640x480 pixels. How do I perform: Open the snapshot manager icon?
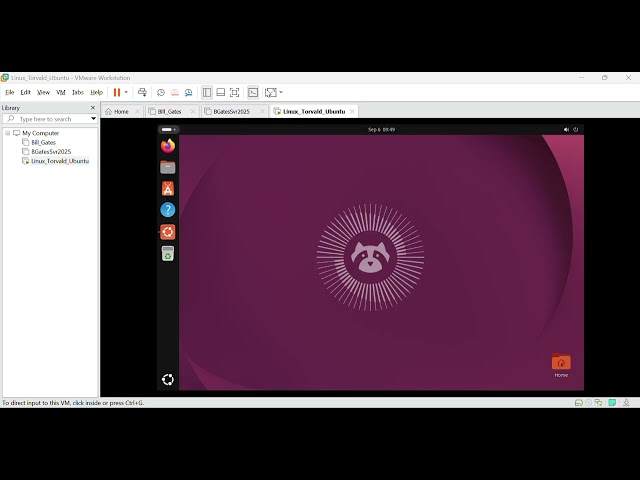[189, 93]
